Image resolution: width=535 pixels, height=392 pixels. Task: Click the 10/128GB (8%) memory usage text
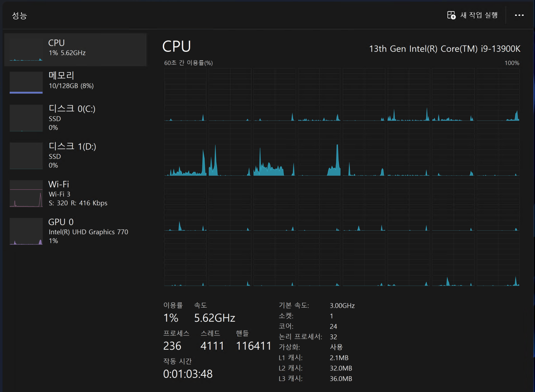pos(71,86)
